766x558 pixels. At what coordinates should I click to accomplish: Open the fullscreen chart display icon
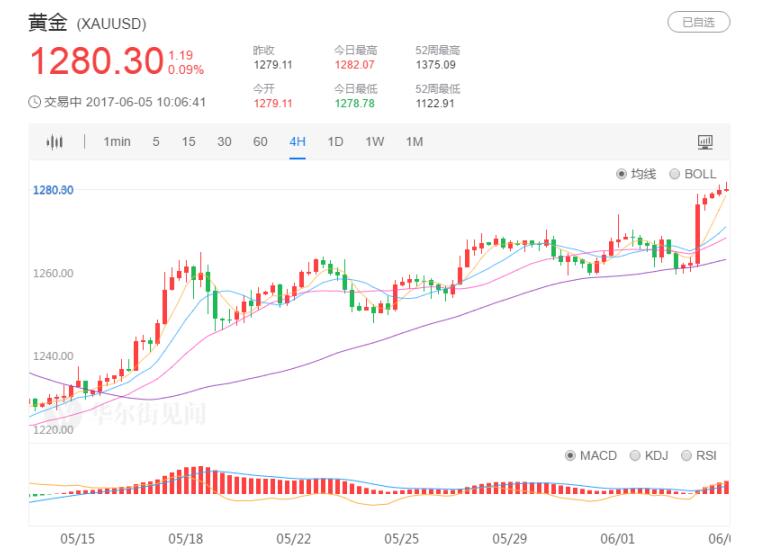click(x=705, y=143)
